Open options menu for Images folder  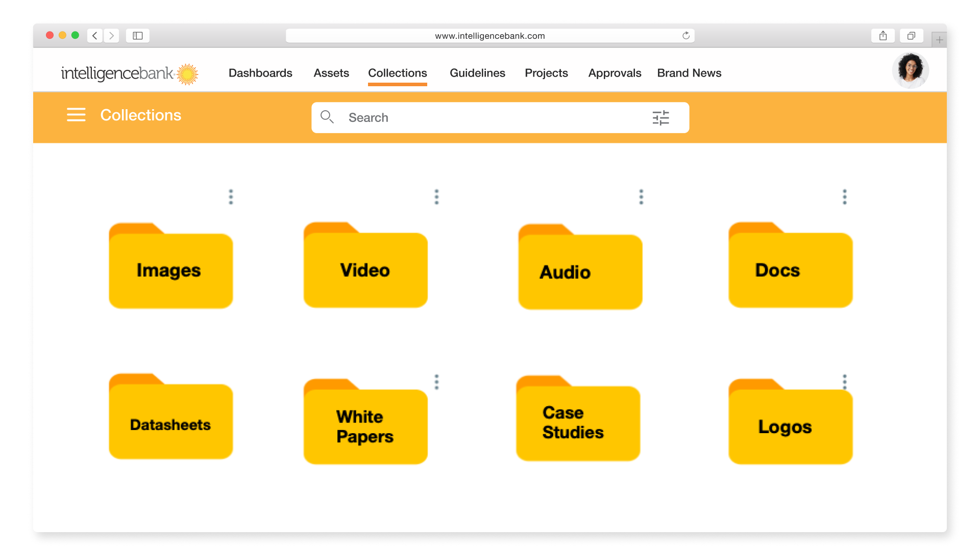pyautogui.click(x=231, y=197)
